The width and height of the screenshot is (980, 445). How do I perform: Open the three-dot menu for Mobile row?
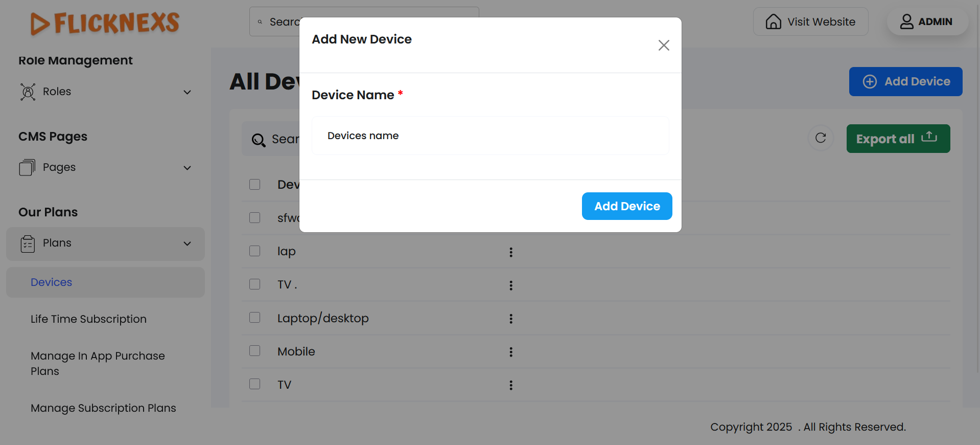(511, 352)
